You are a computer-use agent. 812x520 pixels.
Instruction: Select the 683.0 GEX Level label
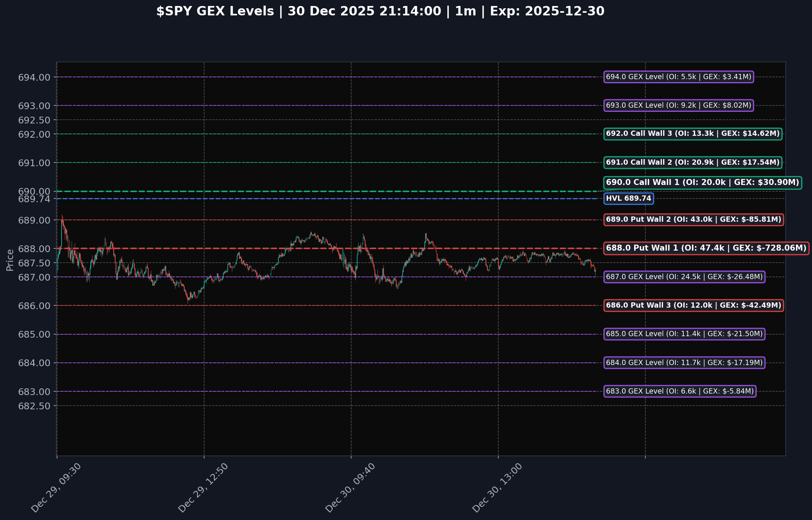(x=680, y=391)
